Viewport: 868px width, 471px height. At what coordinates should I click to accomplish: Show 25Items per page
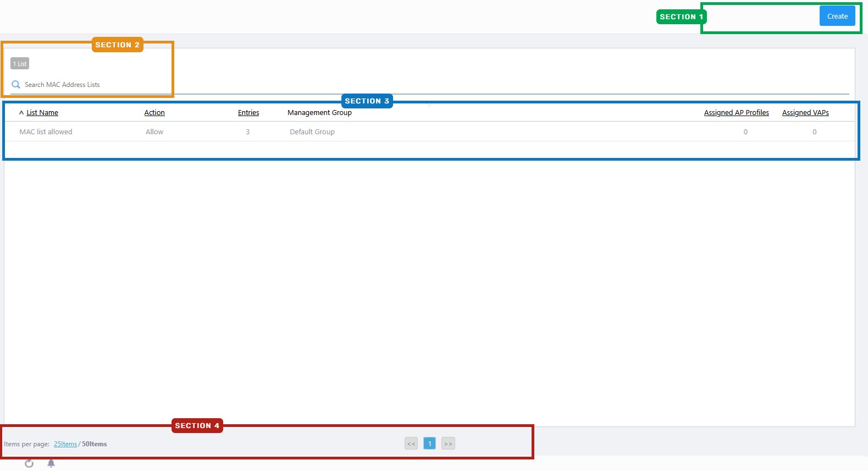point(65,444)
